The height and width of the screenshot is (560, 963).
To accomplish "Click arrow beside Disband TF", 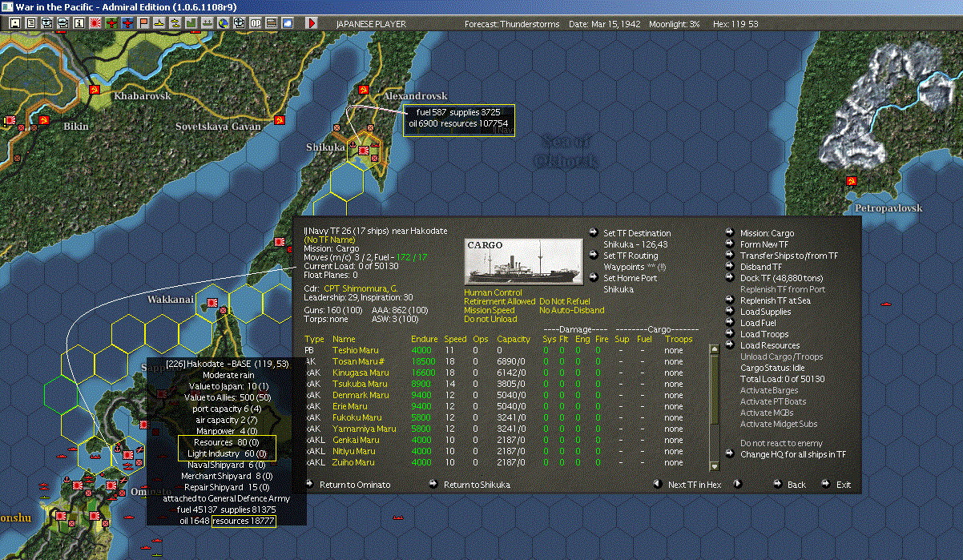I will tap(730, 267).
